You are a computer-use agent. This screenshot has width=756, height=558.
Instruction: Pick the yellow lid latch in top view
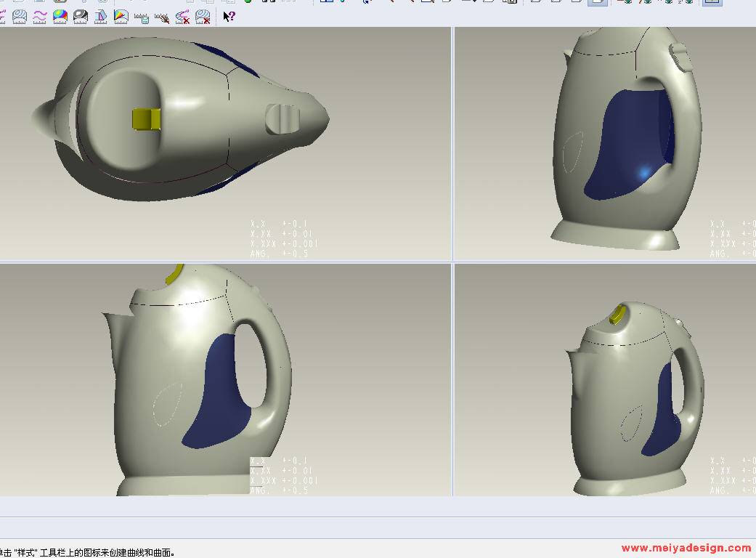(x=146, y=119)
